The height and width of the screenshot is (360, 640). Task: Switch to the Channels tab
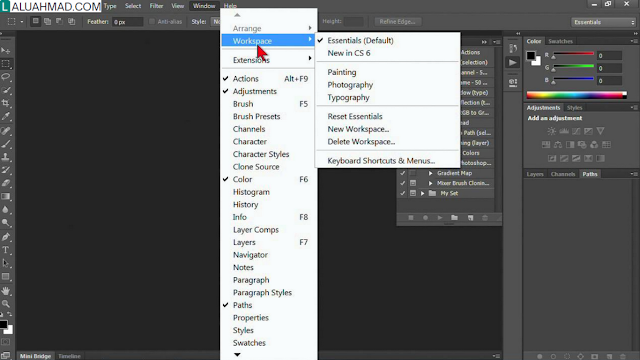tap(562, 174)
